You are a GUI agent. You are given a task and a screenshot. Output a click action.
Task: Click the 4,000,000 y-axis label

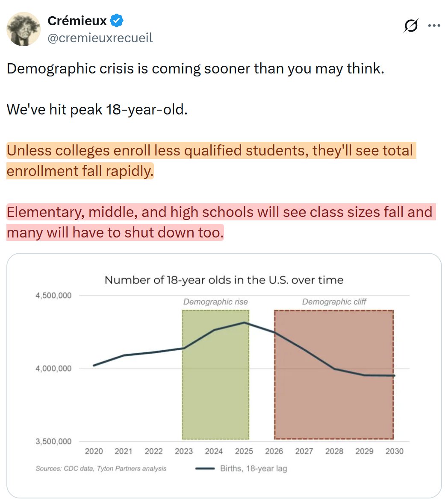[53, 368]
